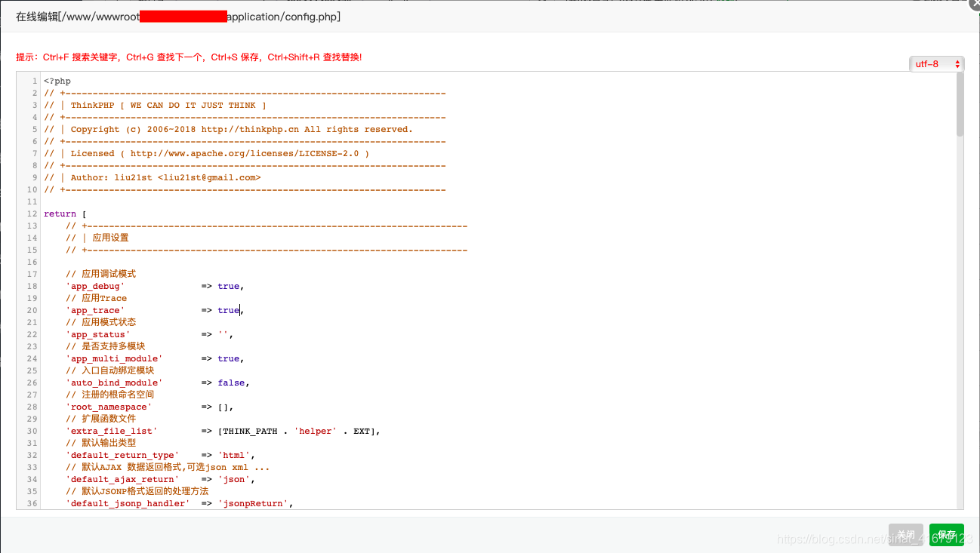Click the 是否支持多模块 comment
Viewport: 980px width, 553px height.
pyautogui.click(x=106, y=346)
